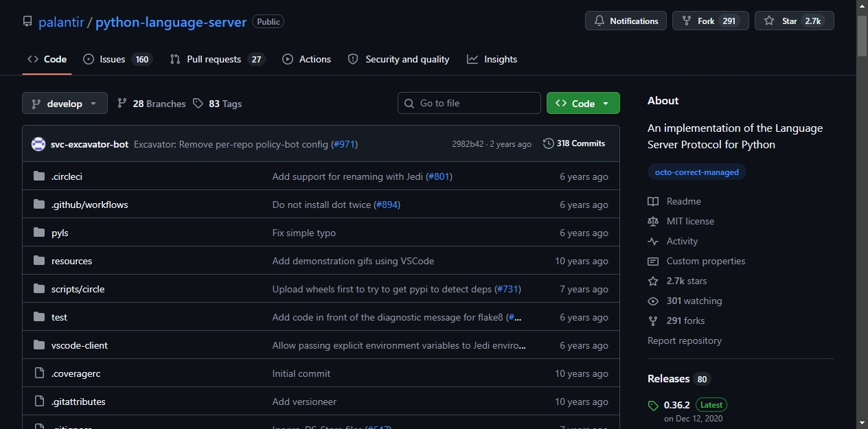Open the scripts/circle directory
Screen dimensions: 868x429
click(78, 289)
